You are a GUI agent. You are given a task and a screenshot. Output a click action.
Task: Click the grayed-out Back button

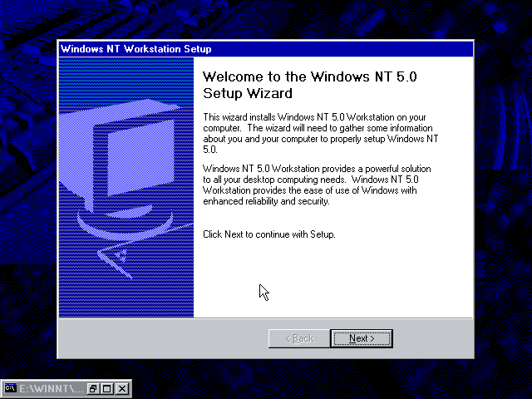coord(299,338)
